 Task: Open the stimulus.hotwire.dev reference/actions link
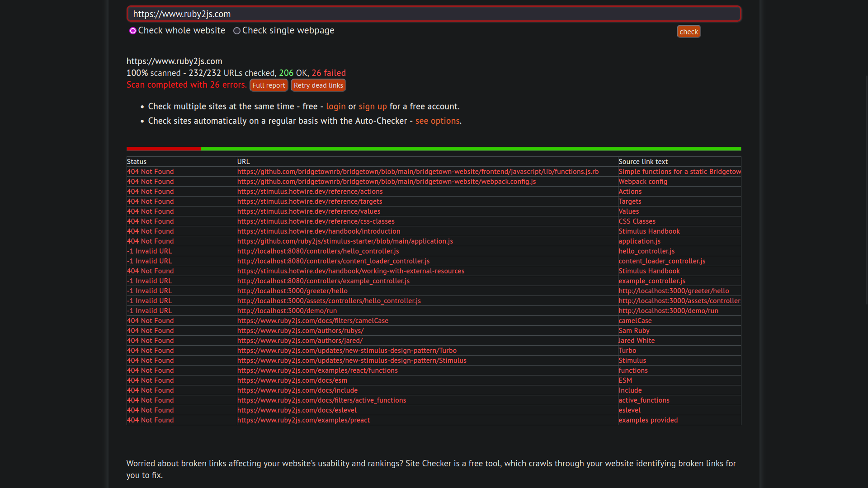[310, 191]
